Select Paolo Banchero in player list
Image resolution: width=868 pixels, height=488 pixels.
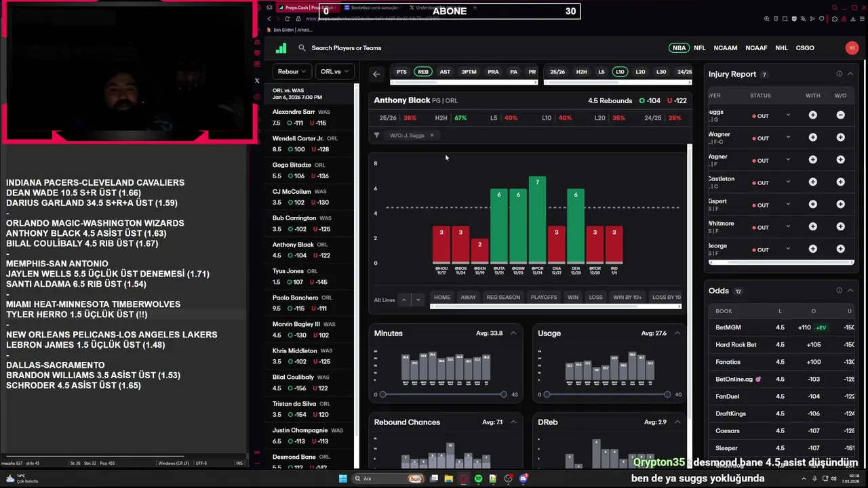click(x=309, y=303)
